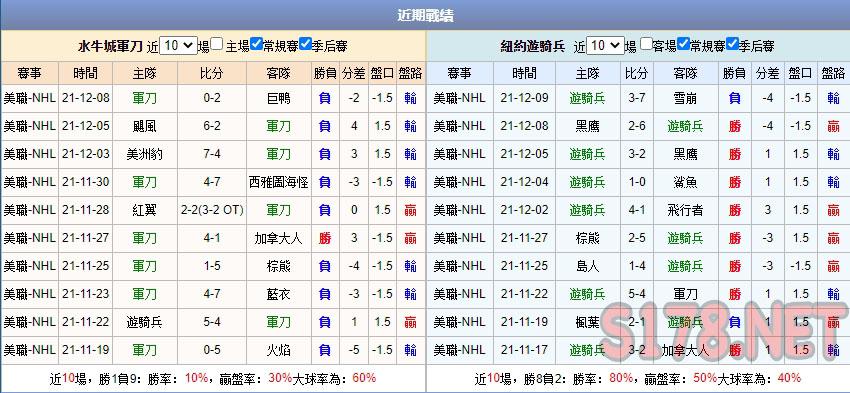Click 水牛城軍刀 team name header

pos(111,47)
